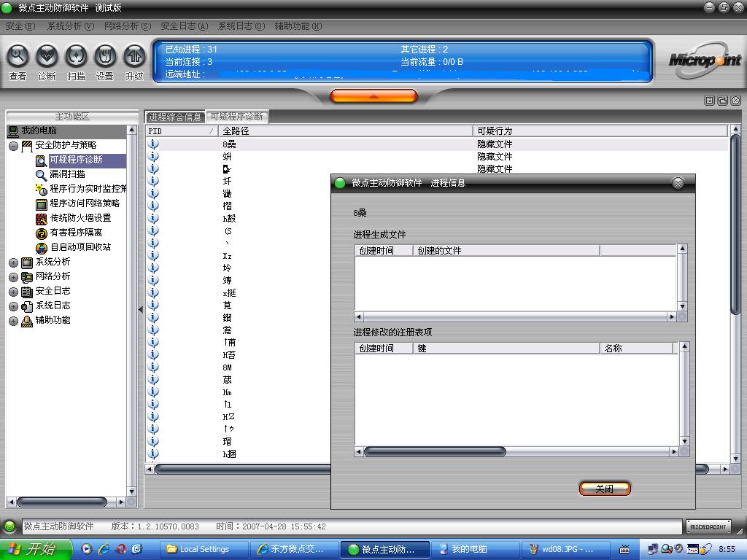The width and height of the screenshot is (747, 560).
Task: Expand the 系统分析 tree node
Action: (13, 262)
